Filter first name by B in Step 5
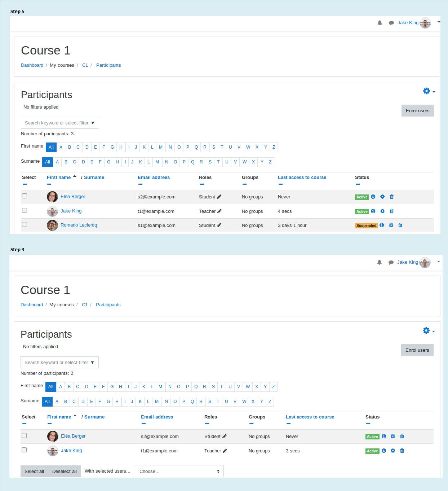The image size is (448, 491). [70, 147]
